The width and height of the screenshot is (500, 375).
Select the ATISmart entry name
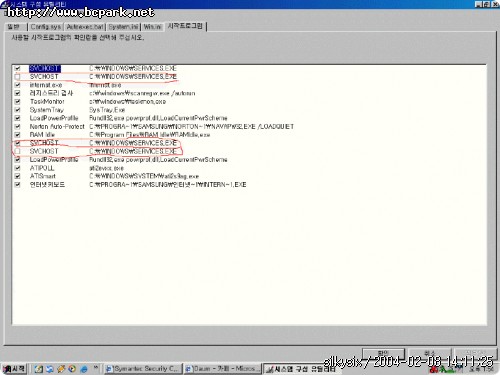43,176
